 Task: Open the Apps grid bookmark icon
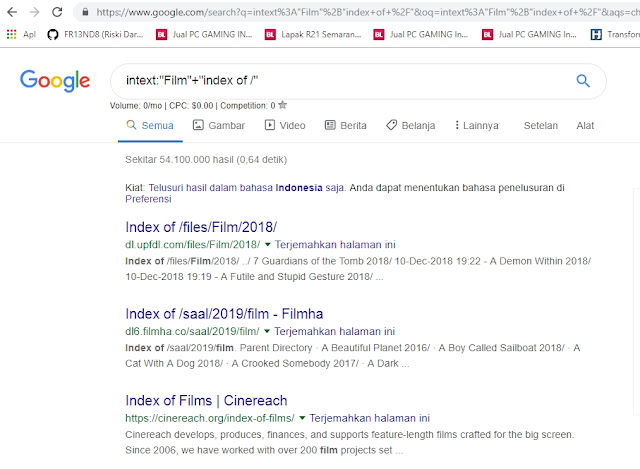(x=11, y=34)
